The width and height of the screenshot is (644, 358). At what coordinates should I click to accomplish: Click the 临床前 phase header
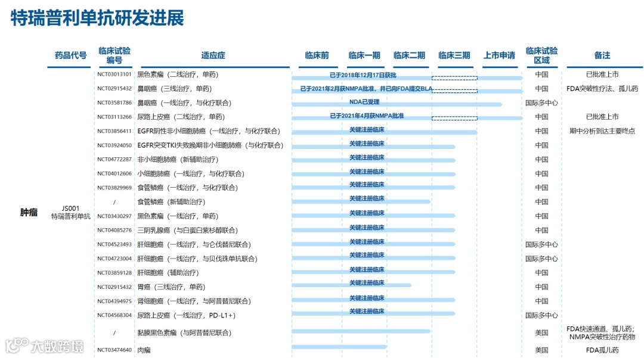coord(317,55)
